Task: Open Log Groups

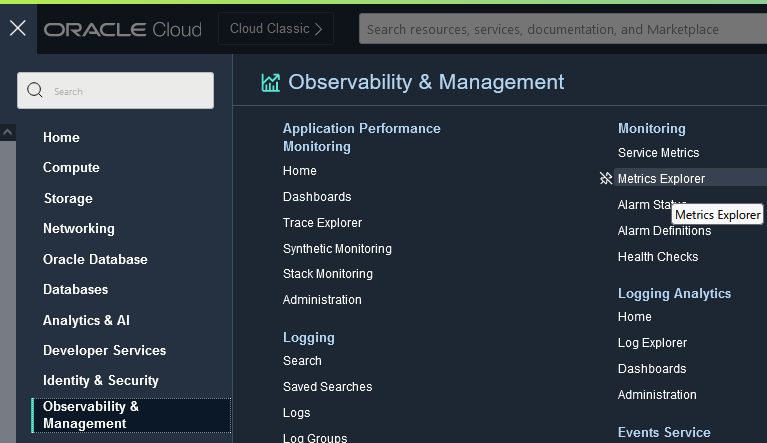Action: click(x=315, y=438)
